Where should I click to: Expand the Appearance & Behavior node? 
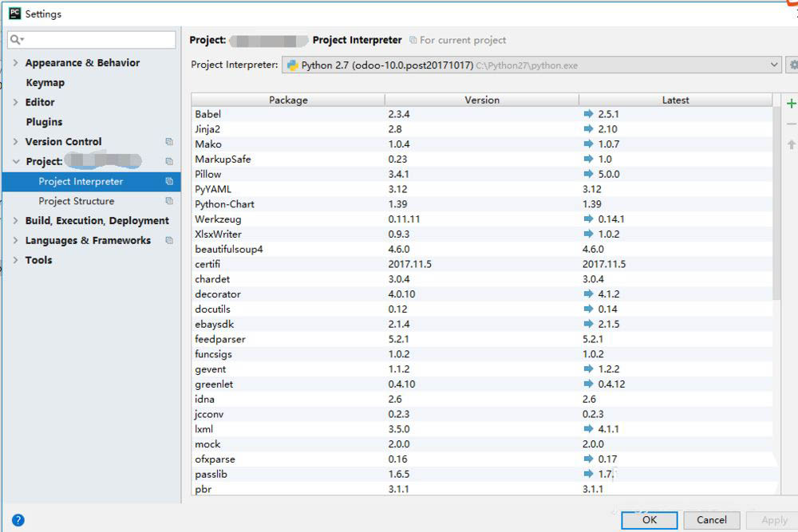tap(15, 62)
